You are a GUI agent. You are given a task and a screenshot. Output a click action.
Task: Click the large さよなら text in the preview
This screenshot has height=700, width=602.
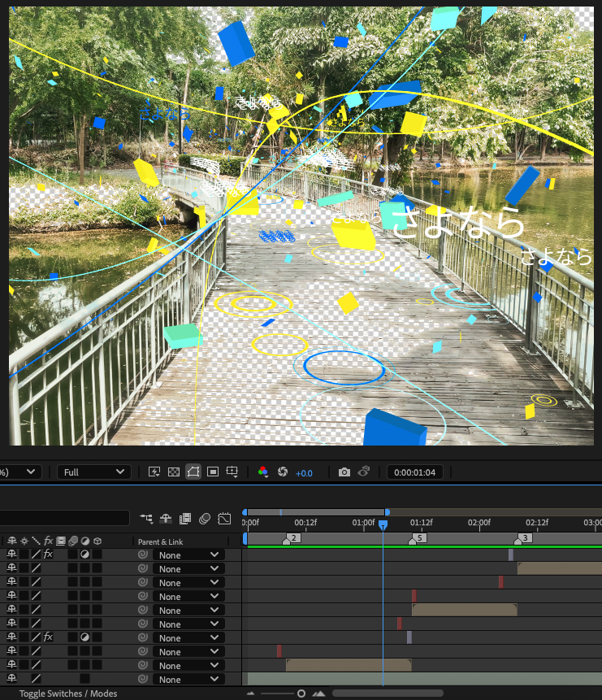[x=458, y=222]
